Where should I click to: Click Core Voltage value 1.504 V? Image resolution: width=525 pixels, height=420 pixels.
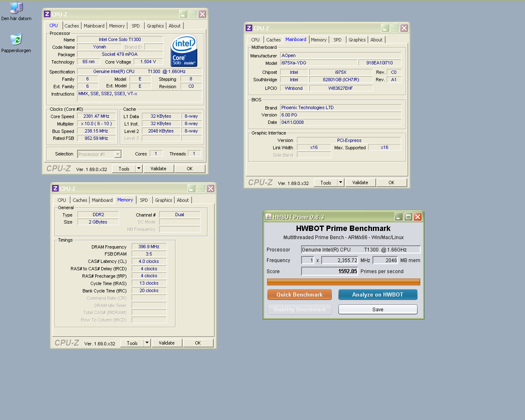point(148,62)
